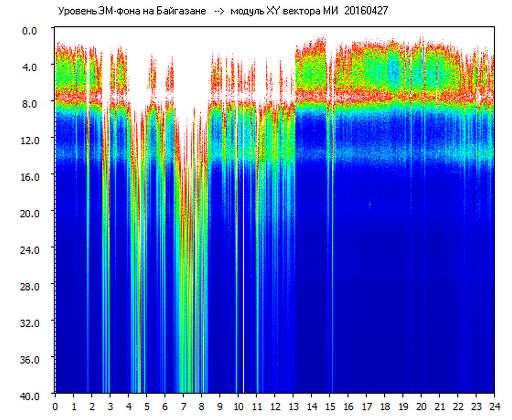Screen dimensions: 512x420
Task: Click the thin white vertical line past hour 10
Action: [x=243, y=280]
